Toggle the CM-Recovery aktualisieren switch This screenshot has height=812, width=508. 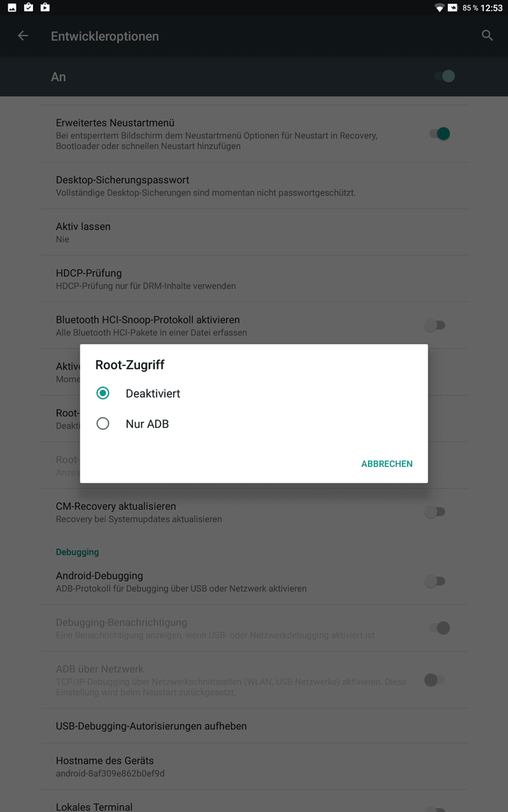click(435, 512)
